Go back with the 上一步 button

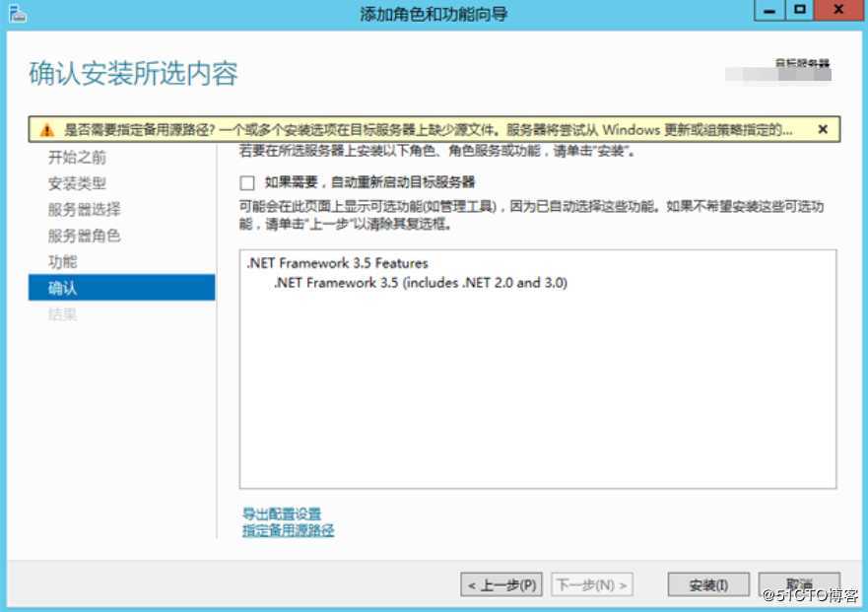coord(503,582)
